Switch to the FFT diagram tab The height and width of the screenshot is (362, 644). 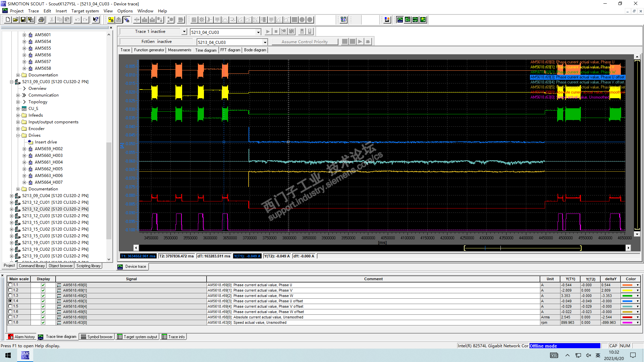pos(230,50)
